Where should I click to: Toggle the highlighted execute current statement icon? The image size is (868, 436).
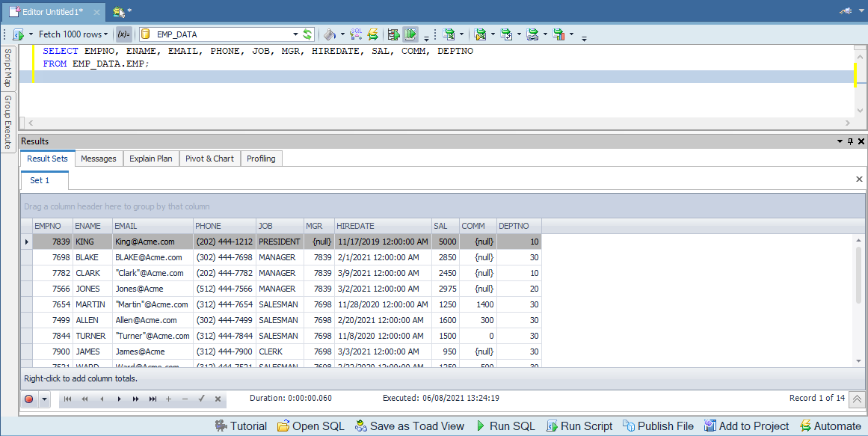coord(410,34)
